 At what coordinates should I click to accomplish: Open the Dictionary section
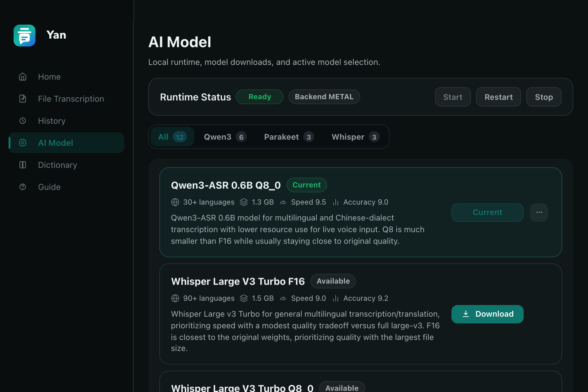click(67, 165)
